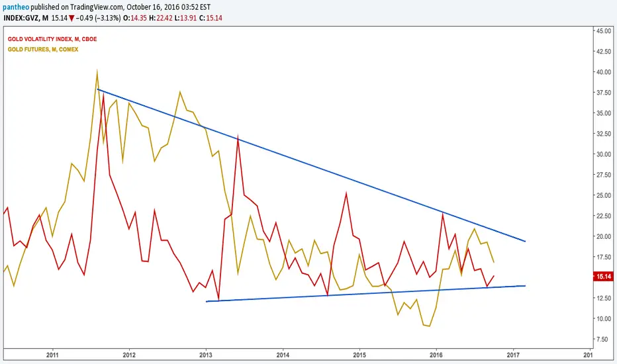Click the L:13.91 low value
The height and width of the screenshot is (364, 617).
click(x=185, y=18)
